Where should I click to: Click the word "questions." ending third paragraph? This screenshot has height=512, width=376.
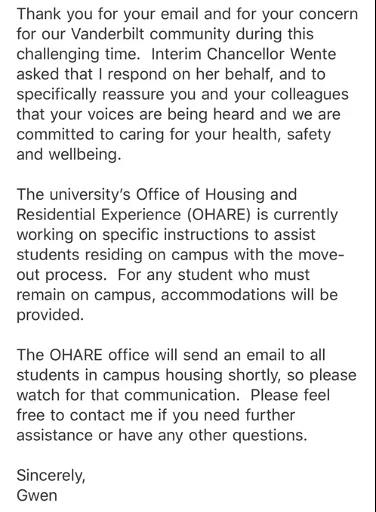(270, 436)
